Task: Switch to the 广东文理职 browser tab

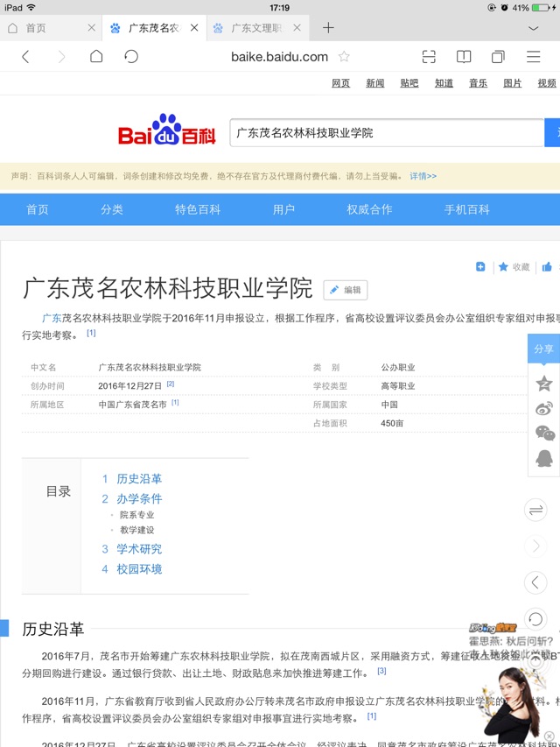Action: [x=258, y=28]
